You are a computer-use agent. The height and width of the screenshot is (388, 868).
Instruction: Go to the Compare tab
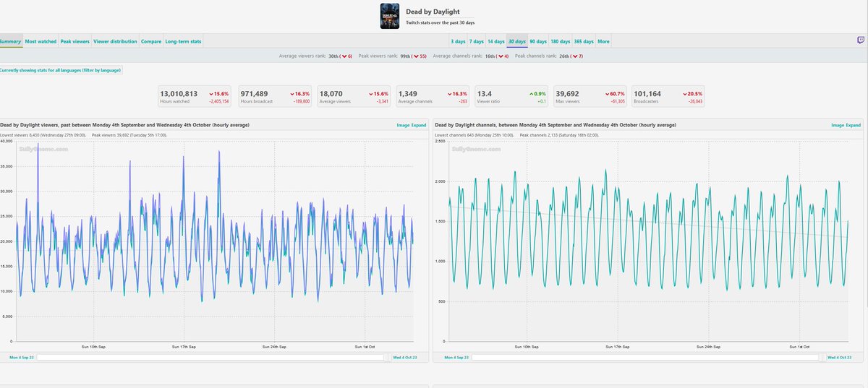click(x=151, y=41)
